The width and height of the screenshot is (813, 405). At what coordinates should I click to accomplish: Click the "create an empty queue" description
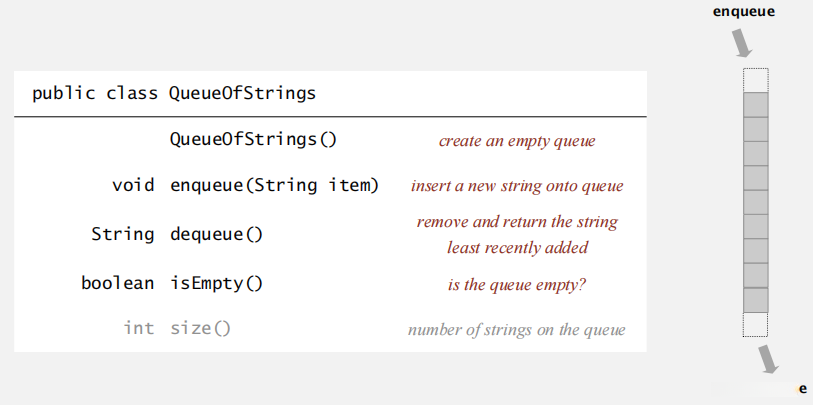[x=517, y=141]
